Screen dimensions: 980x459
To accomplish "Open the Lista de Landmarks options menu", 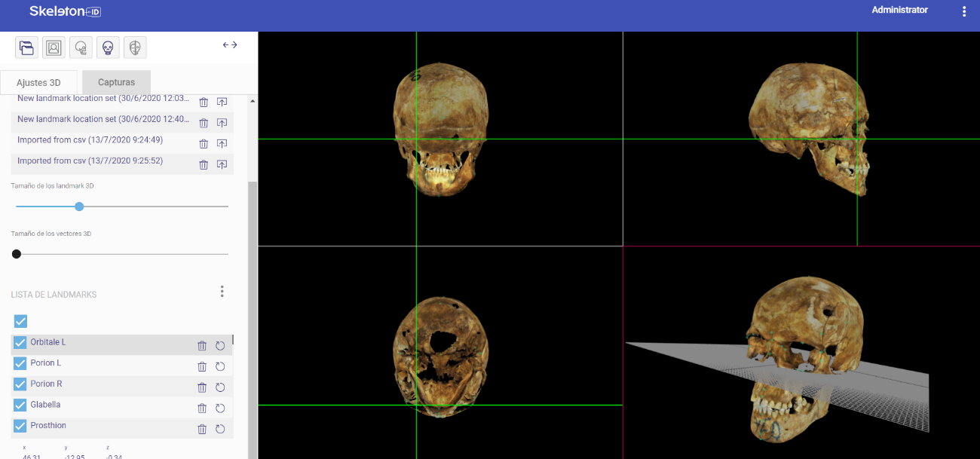I will pyautogui.click(x=222, y=292).
